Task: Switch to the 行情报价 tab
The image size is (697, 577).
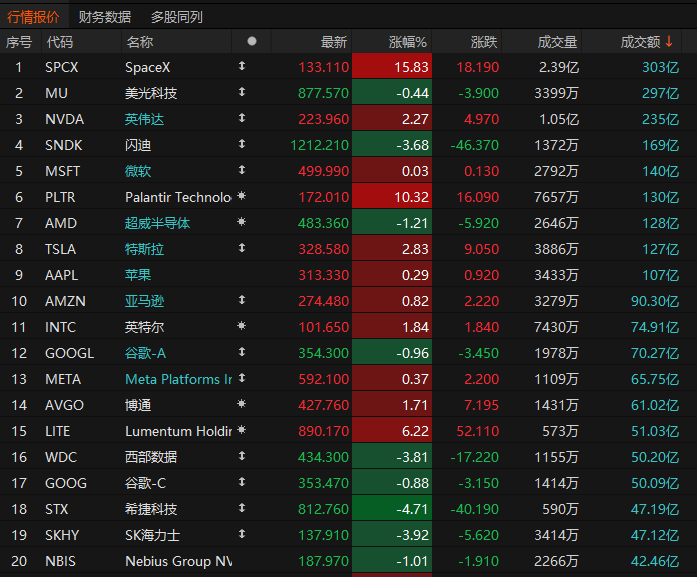Action: 33,17
